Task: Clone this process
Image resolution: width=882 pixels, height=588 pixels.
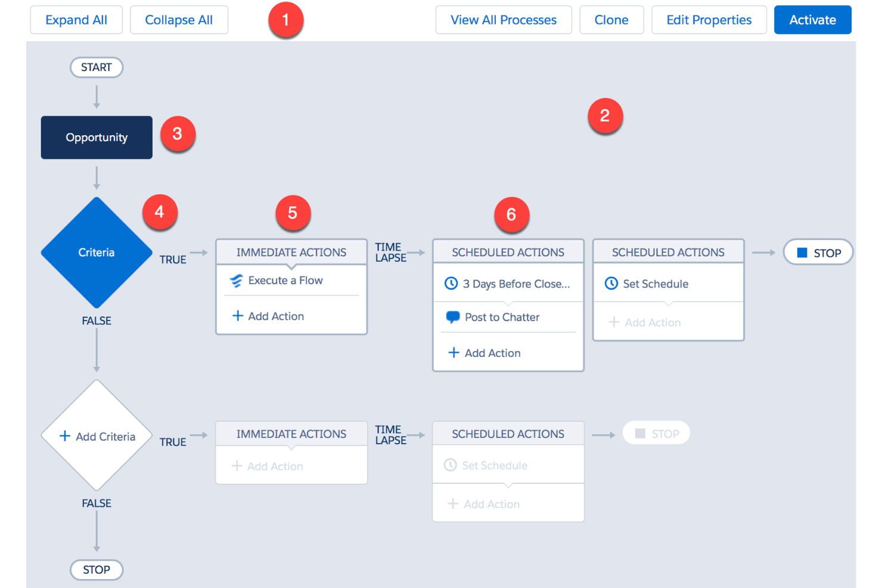Action: [611, 20]
